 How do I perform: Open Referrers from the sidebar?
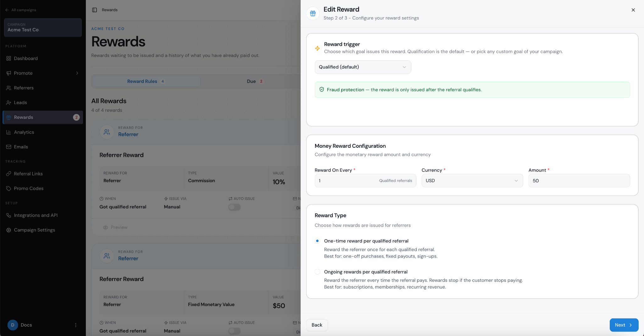pos(43,88)
